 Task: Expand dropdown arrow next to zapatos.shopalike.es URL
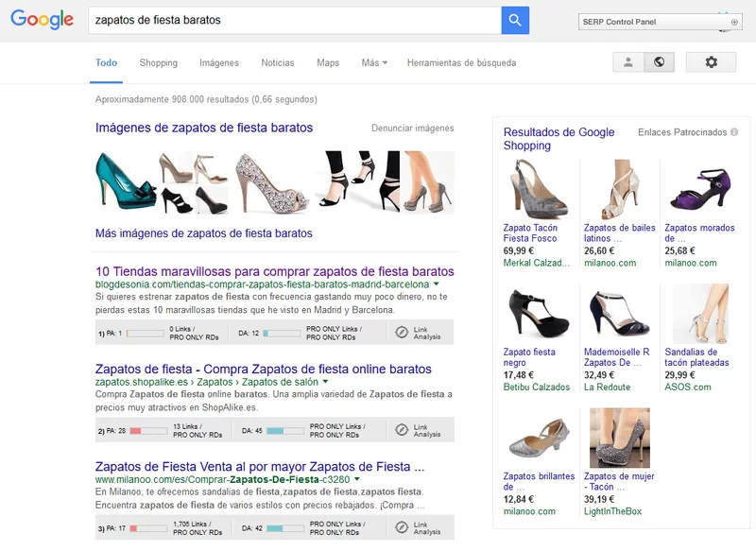(325, 381)
